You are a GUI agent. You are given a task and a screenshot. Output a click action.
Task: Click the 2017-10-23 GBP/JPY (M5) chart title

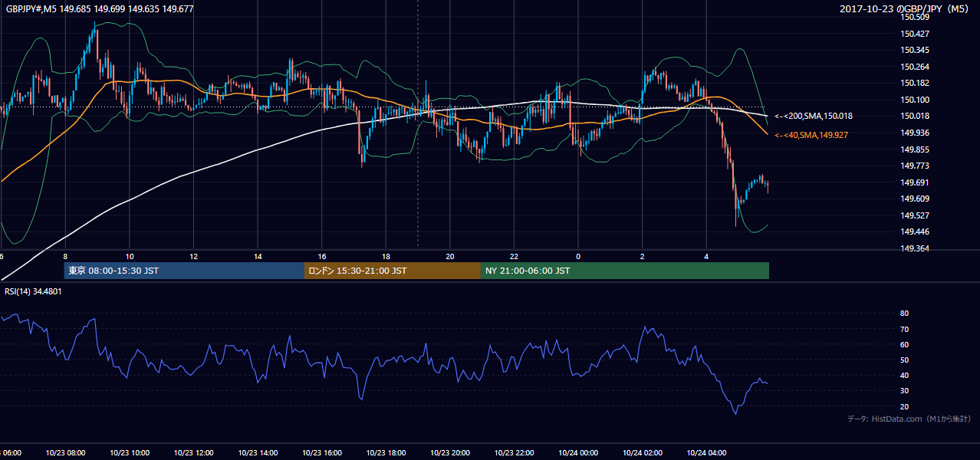click(905, 9)
